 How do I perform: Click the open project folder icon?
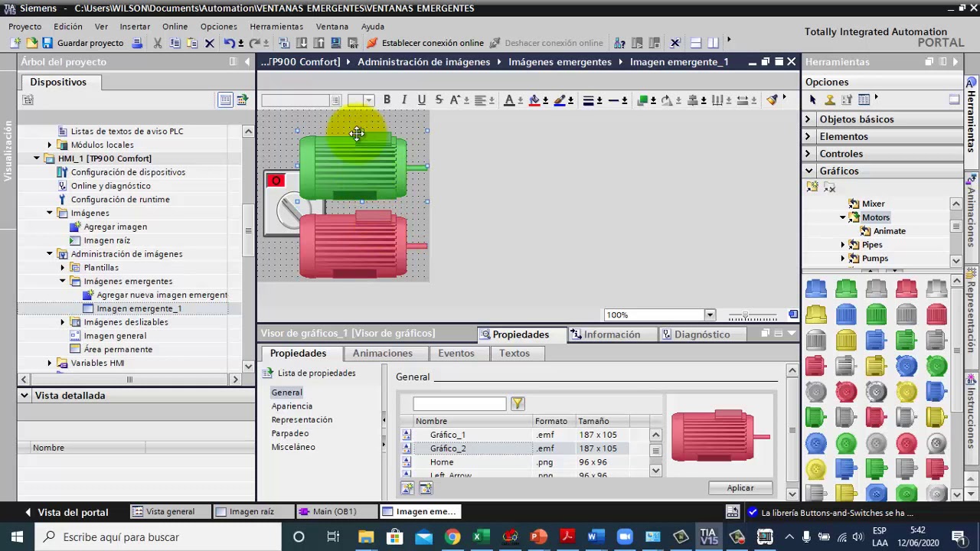[31, 43]
